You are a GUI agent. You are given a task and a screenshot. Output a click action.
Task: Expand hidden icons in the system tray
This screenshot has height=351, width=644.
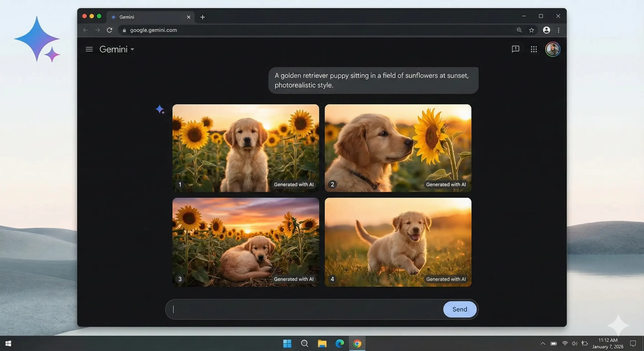(x=543, y=343)
